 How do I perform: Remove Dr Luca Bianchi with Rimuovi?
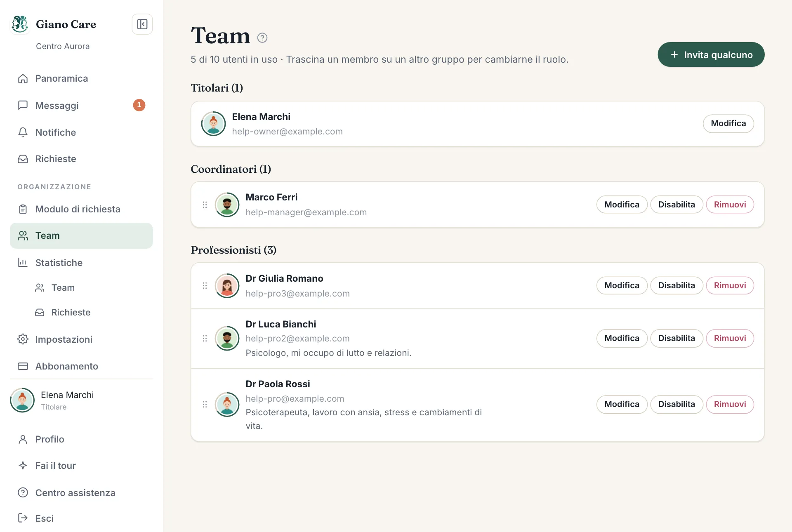[730, 338]
